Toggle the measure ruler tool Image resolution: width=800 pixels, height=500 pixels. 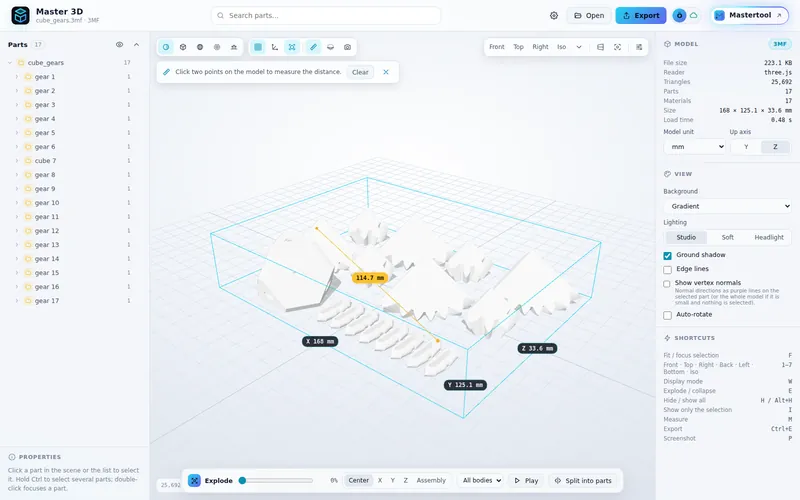(313, 47)
